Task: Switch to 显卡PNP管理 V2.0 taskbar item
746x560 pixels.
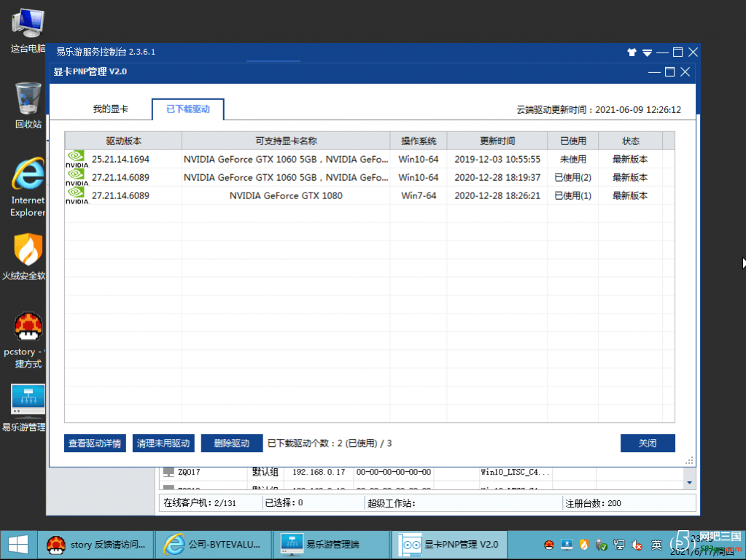Action: (448, 545)
